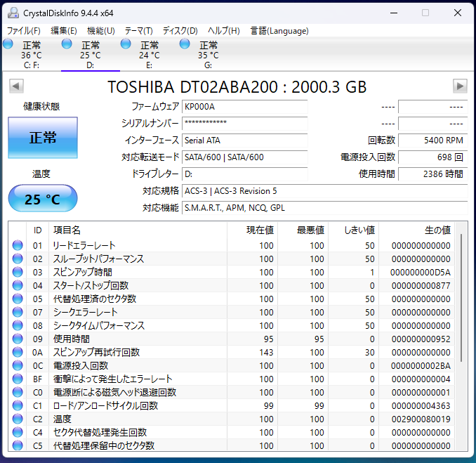Open the 機能(U) menu
Viewport: 476px width, 463px height.
click(101, 31)
